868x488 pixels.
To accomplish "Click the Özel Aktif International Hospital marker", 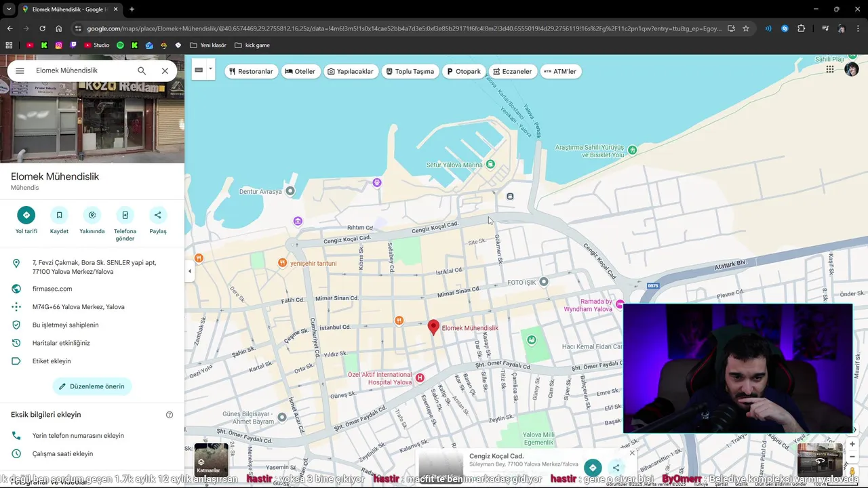I will tap(420, 378).
